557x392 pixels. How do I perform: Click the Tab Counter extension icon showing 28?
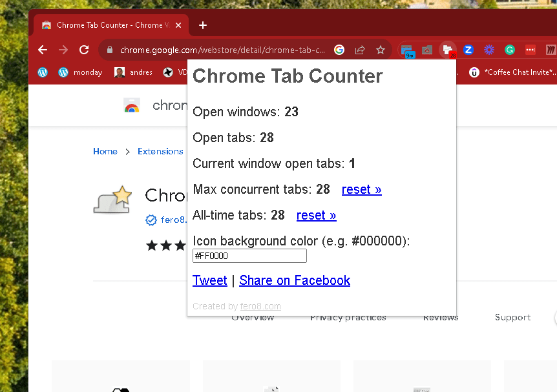448,50
